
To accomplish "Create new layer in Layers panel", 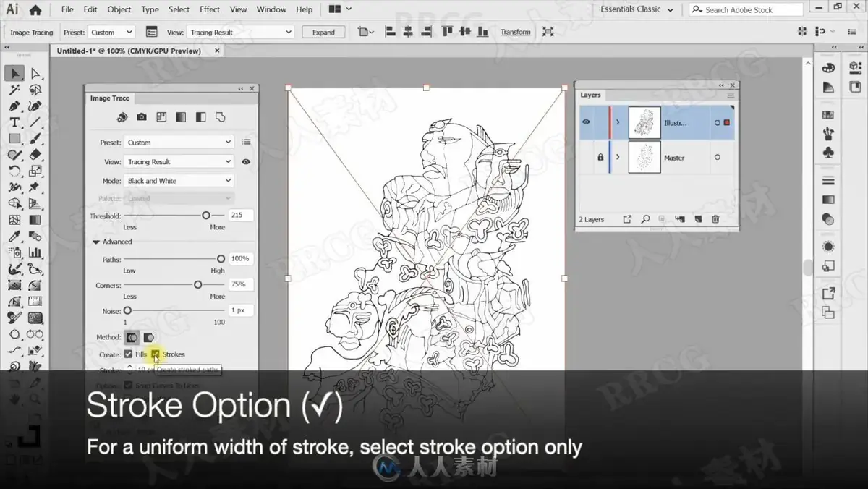I will pos(698,219).
